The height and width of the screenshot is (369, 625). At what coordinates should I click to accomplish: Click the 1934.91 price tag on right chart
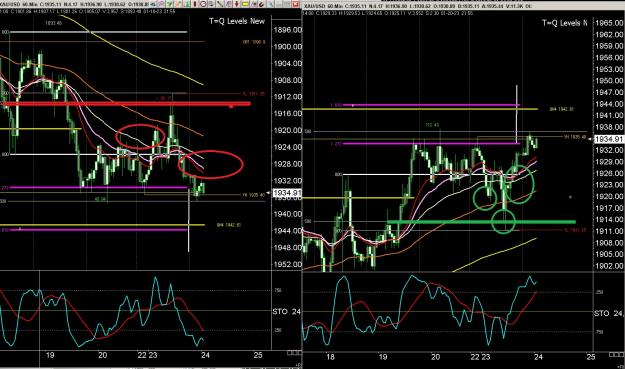(x=609, y=139)
